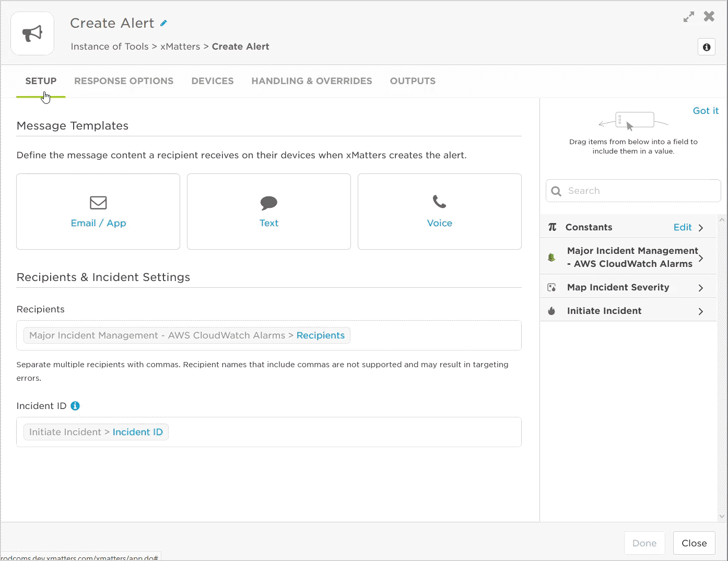Close the dialog with the X icon
Viewport: 728px width, 561px height.
(x=709, y=16)
